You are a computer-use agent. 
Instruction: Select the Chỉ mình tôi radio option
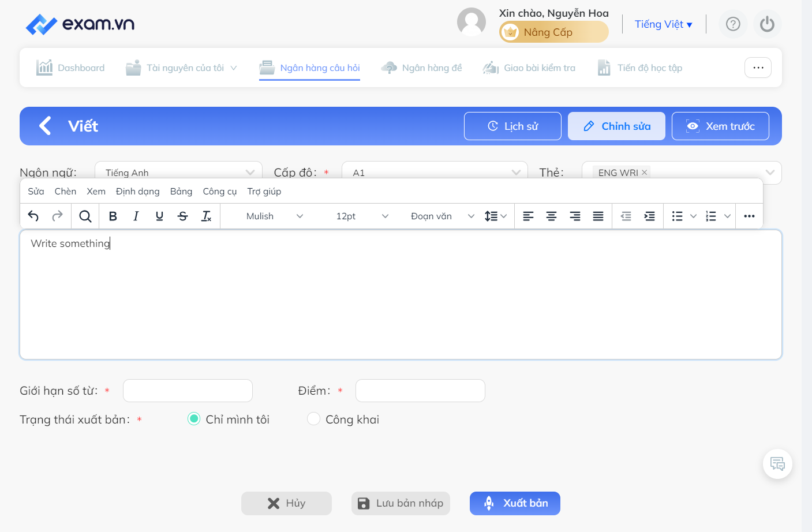(194, 419)
